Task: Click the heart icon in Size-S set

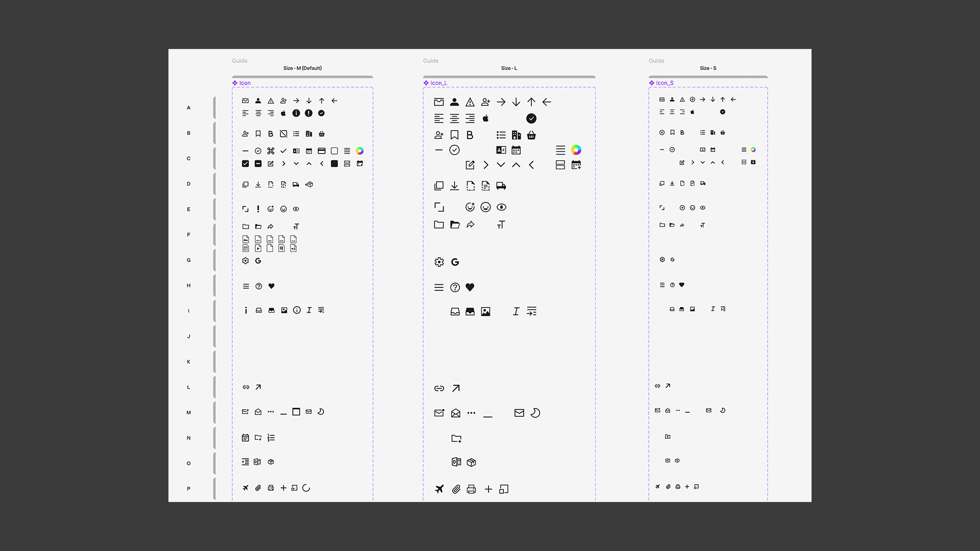Action: tap(681, 285)
